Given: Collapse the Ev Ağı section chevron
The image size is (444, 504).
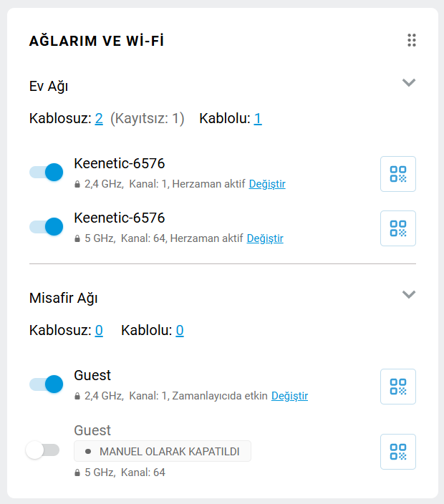Looking at the screenshot, I should coord(409,82).
